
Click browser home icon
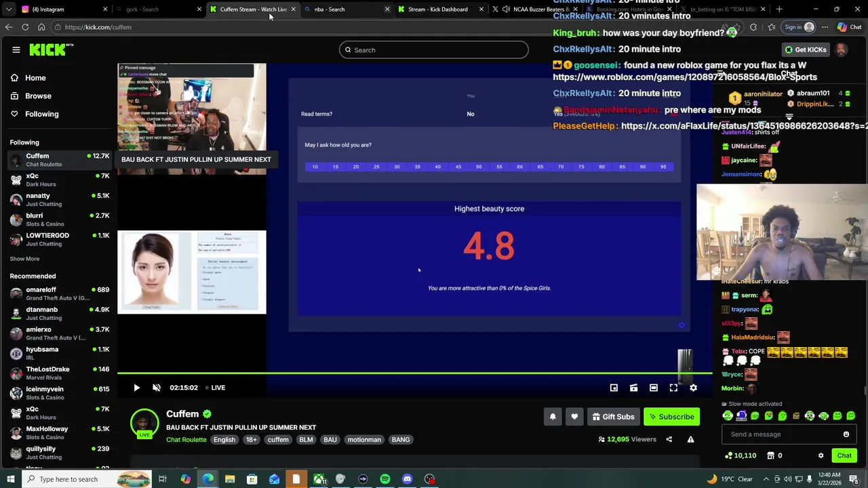(41, 27)
